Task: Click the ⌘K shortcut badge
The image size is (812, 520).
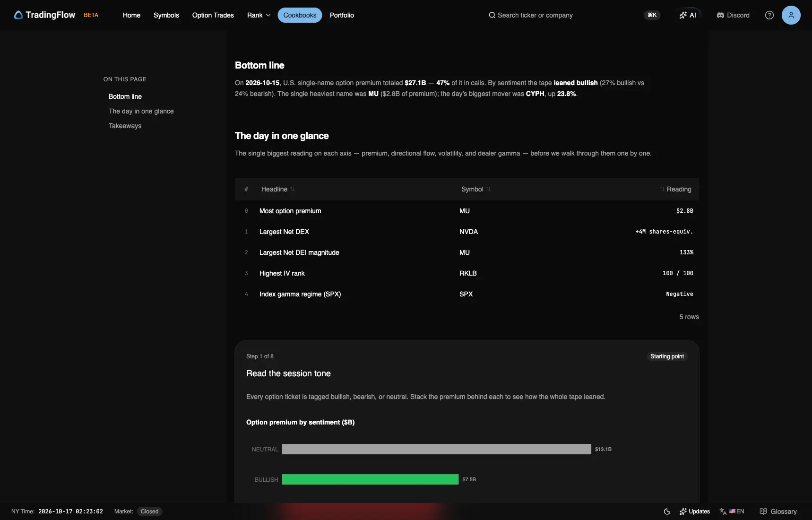Action: tap(652, 15)
